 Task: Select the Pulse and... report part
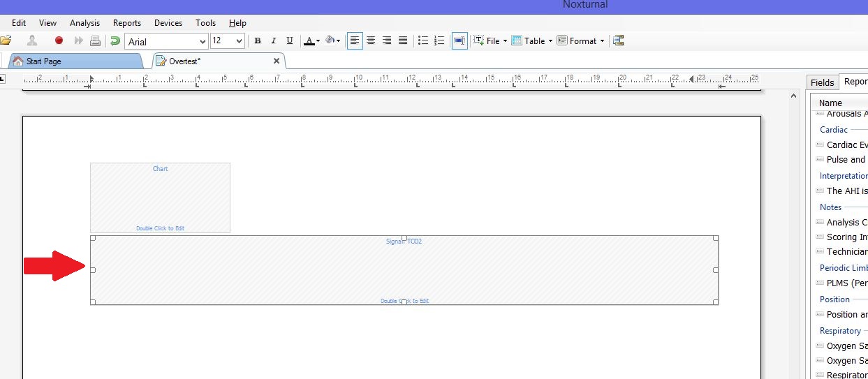point(841,160)
